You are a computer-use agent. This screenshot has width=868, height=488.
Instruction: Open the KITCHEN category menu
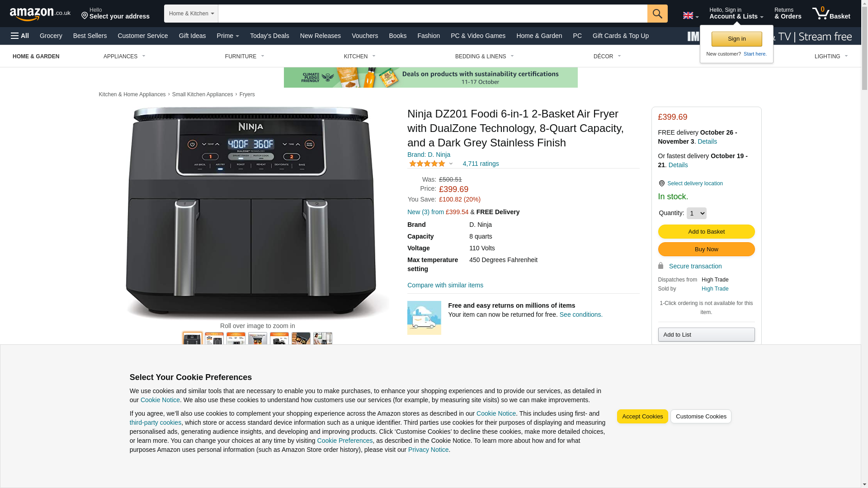pyautogui.click(x=359, y=56)
